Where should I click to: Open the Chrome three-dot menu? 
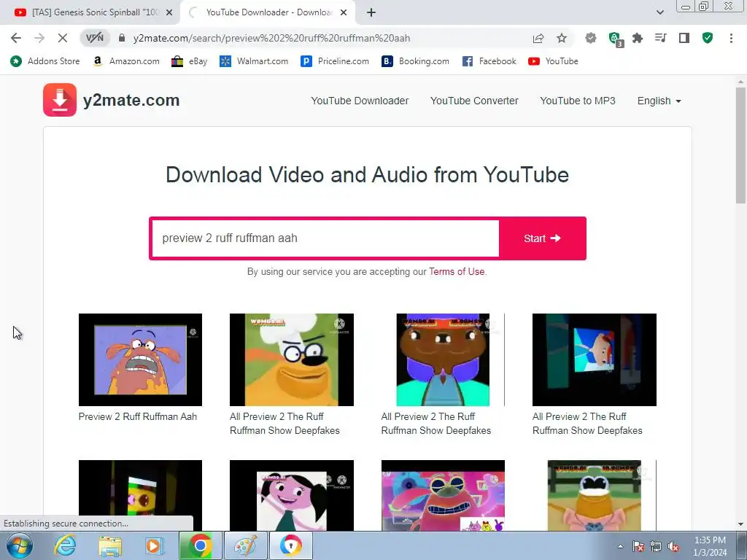click(731, 38)
